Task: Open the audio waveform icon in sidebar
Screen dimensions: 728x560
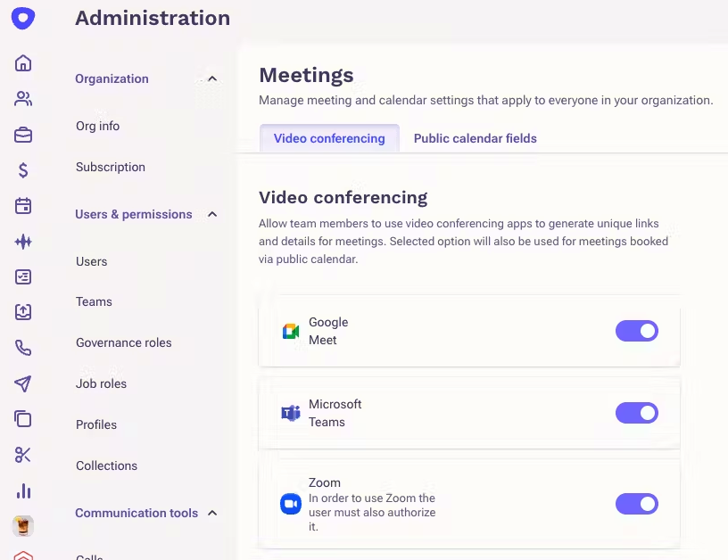Action: pos(23,242)
